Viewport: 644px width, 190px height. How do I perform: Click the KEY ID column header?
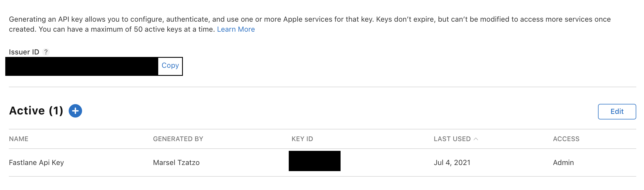pyautogui.click(x=302, y=139)
